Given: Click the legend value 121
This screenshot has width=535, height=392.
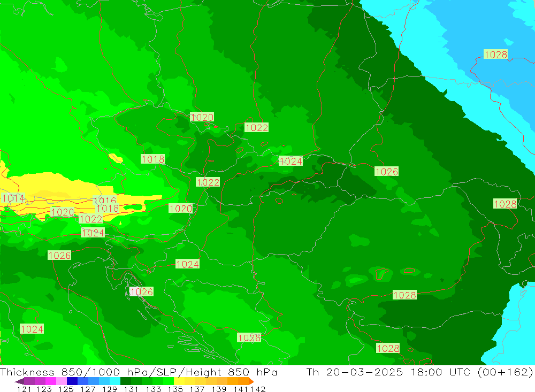Looking at the screenshot, I should pos(24,389).
